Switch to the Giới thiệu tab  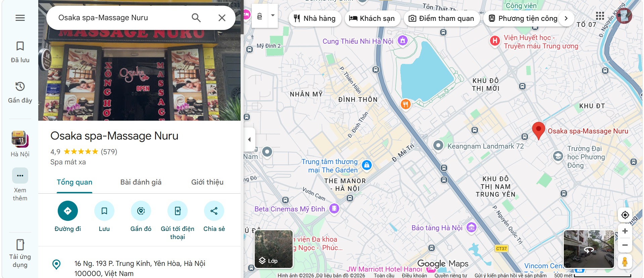tap(207, 182)
